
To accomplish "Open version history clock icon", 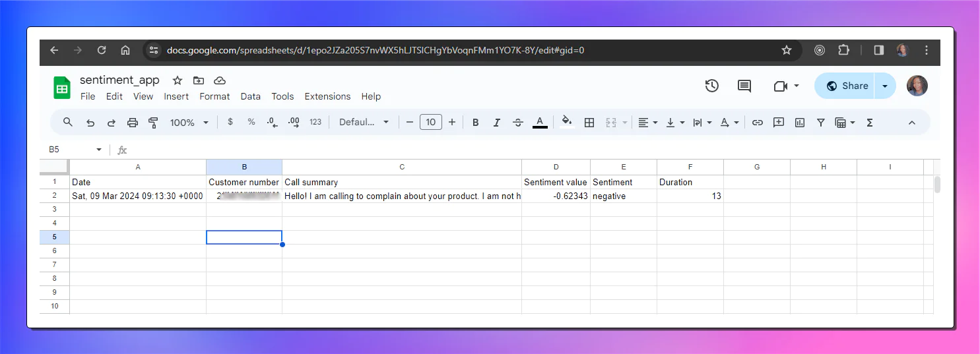I will coord(711,86).
